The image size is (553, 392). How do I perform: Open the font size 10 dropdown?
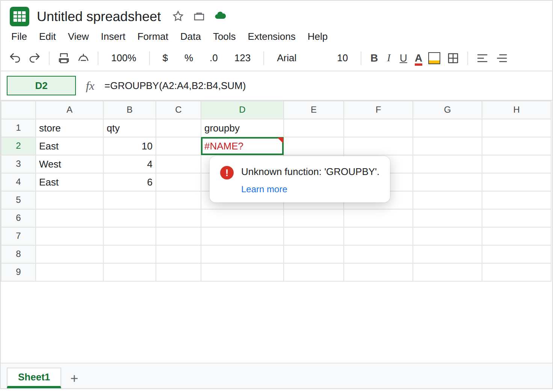[342, 58]
